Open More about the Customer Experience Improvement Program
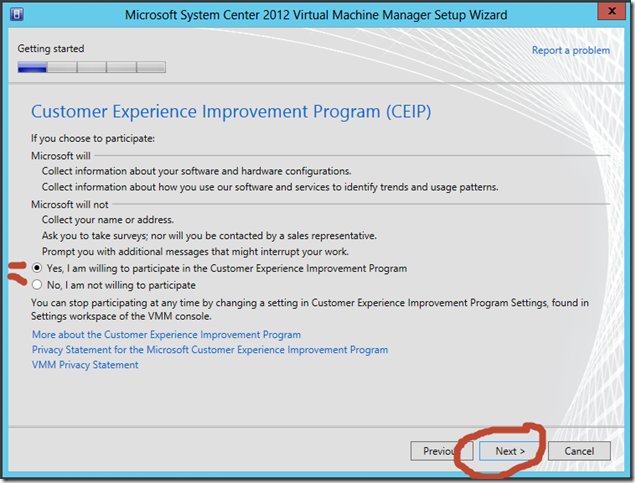Viewport: 635px width, 483px height. point(166,335)
